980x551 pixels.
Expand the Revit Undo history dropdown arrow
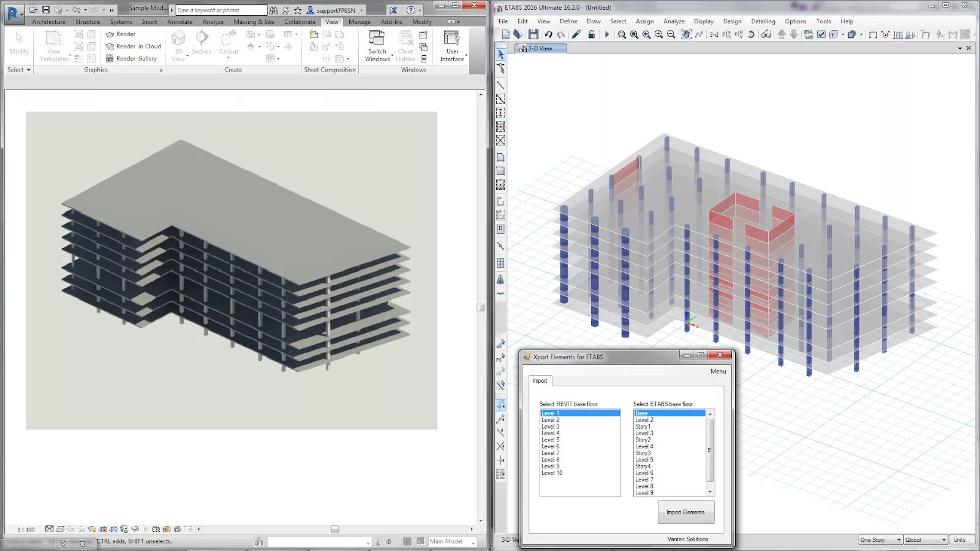(x=85, y=10)
